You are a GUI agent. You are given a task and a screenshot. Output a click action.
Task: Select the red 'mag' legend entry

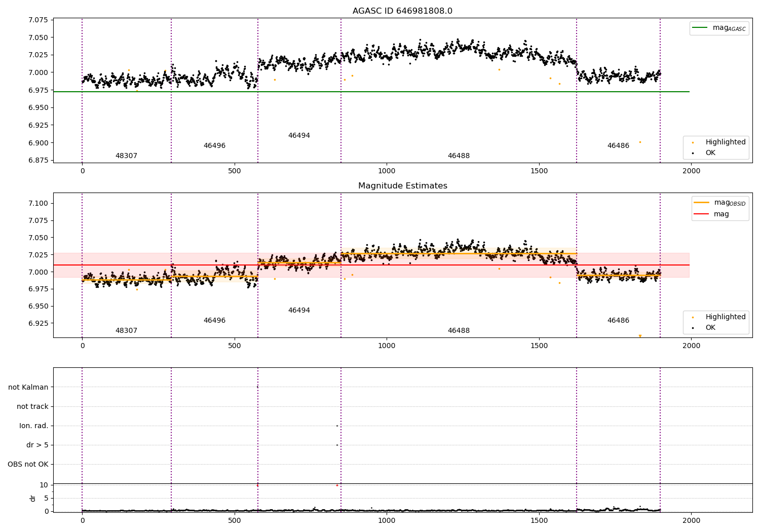tap(711, 214)
